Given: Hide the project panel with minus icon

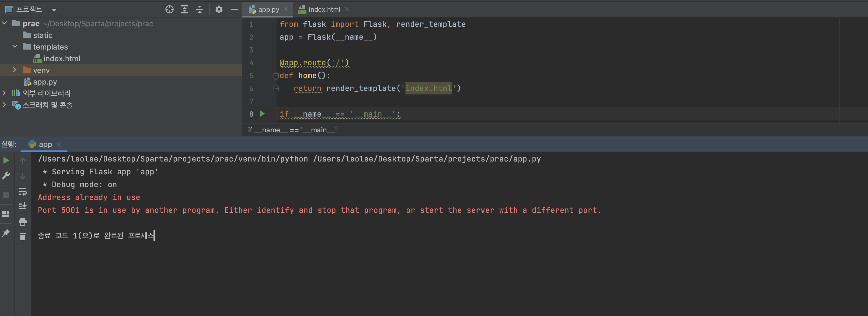Looking at the screenshot, I should point(234,9).
